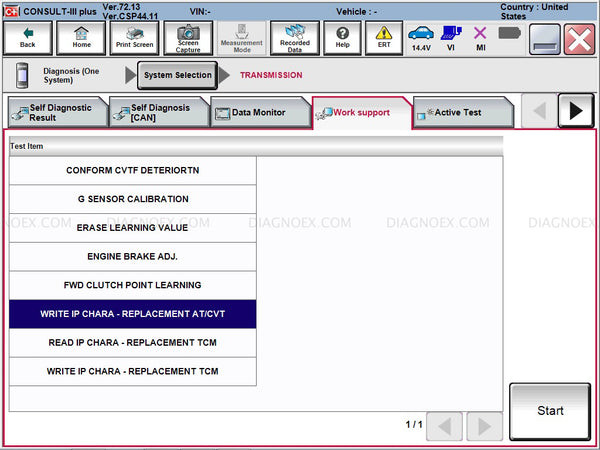Open the Self Diagnosis [CAN] tab

point(157,113)
